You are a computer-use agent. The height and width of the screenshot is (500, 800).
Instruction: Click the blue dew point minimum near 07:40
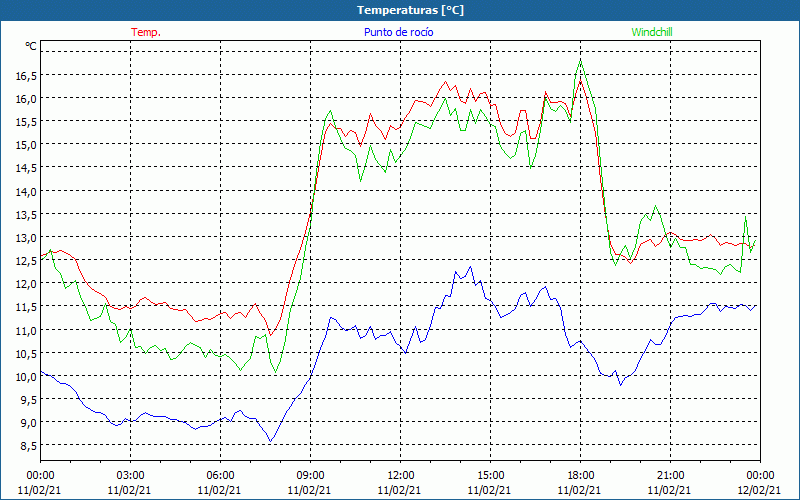pyautogui.click(x=271, y=441)
